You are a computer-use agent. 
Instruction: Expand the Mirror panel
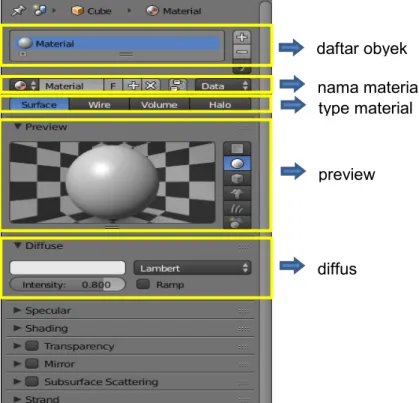pos(17,363)
